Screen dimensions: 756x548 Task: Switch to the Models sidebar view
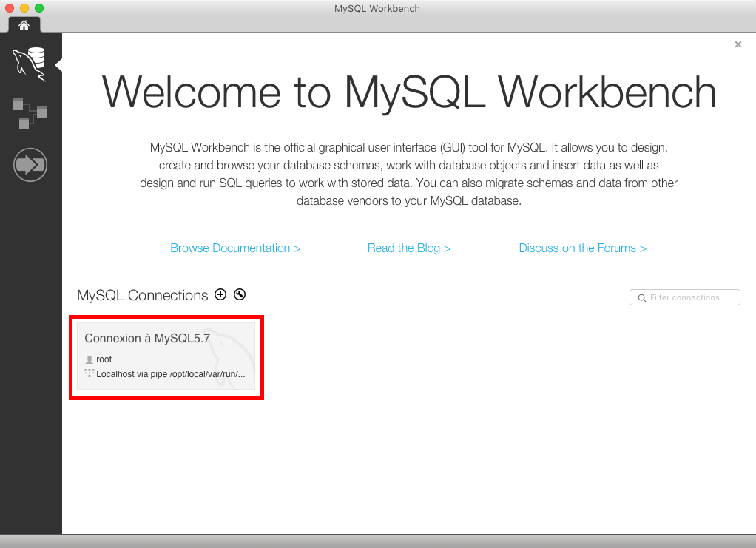coord(30,113)
